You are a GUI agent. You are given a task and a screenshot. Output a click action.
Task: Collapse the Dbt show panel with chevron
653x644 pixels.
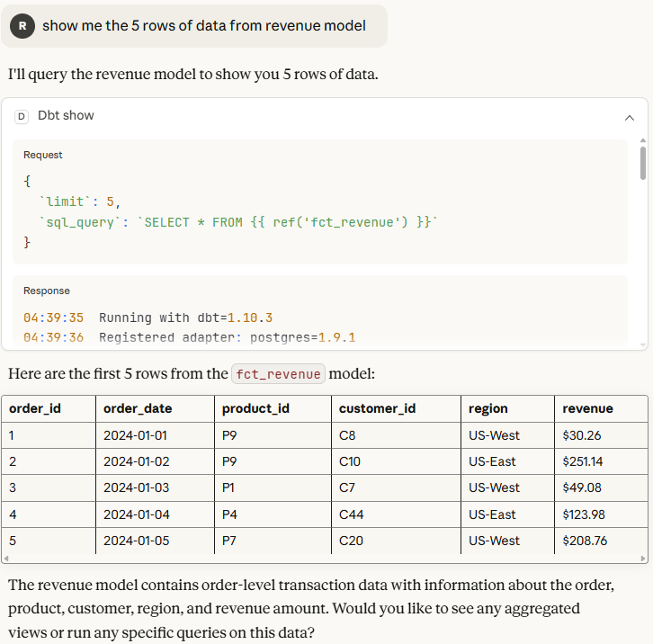pos(630,117)
